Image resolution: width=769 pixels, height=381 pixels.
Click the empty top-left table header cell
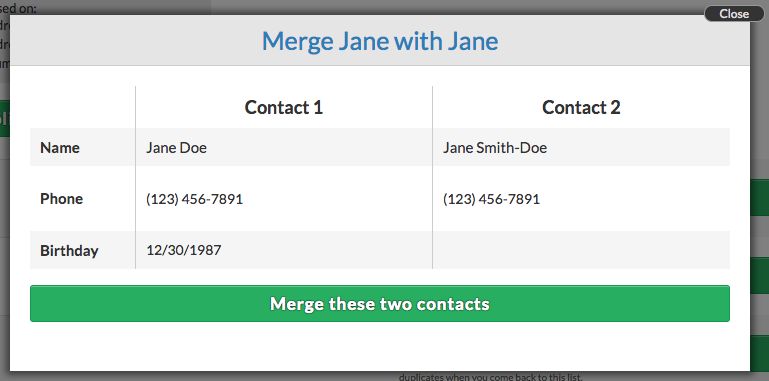tap(82, 107)
